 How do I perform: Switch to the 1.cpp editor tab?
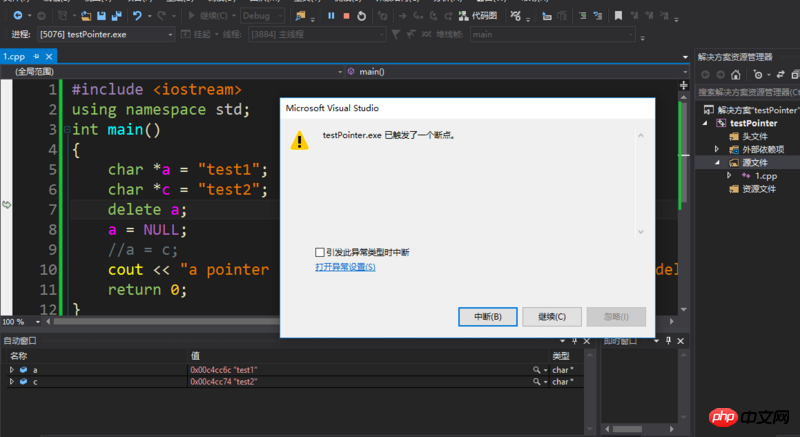[x=14, y=57]
